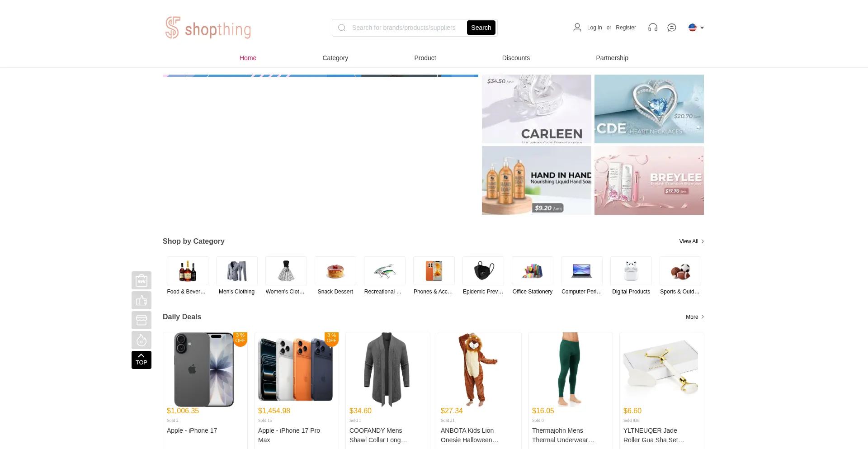The image size is (868, 449).
Task: Open the chat messages icon
Action: (672, 28)
